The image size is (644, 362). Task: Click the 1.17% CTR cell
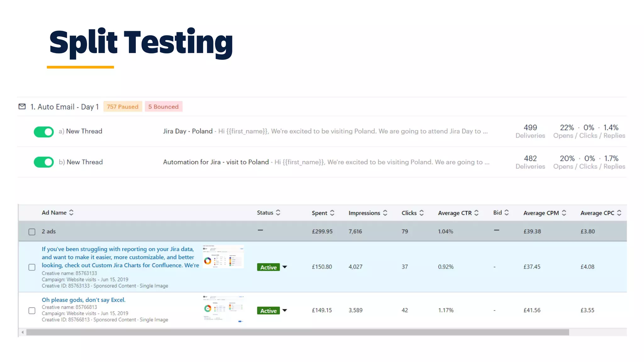pos(446,310)
